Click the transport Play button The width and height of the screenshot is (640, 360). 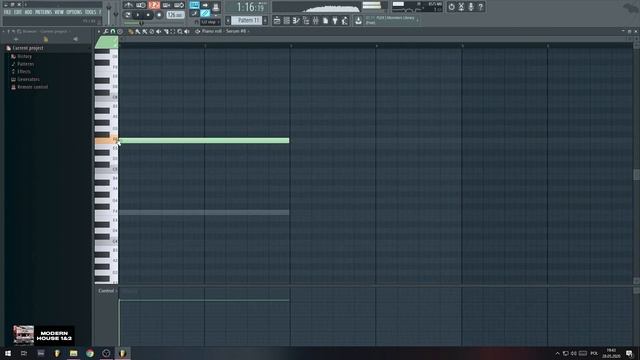138,15
